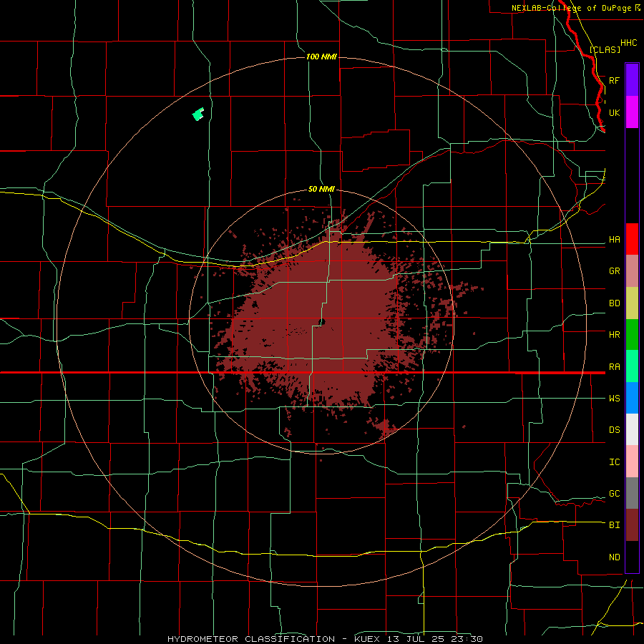
Task: Select the dusty pink GR legend swatch
Action: click(x=632, y=271)
